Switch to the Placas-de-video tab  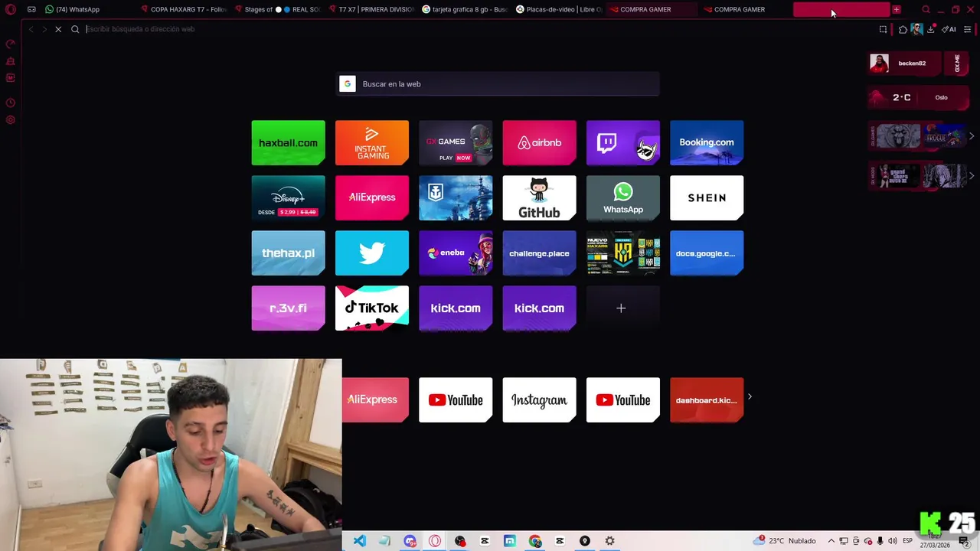pyautogui.click(x=558, y=9)
